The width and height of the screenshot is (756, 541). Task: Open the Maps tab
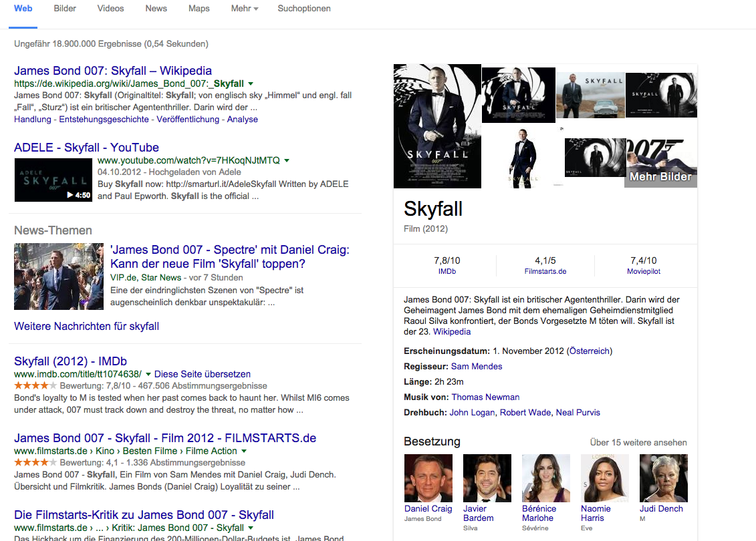coord(199,9)
